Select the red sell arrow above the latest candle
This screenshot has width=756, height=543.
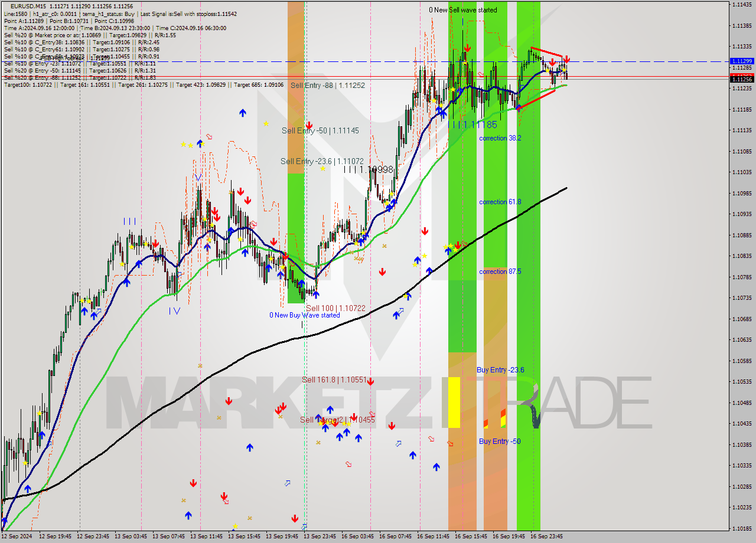566,59
